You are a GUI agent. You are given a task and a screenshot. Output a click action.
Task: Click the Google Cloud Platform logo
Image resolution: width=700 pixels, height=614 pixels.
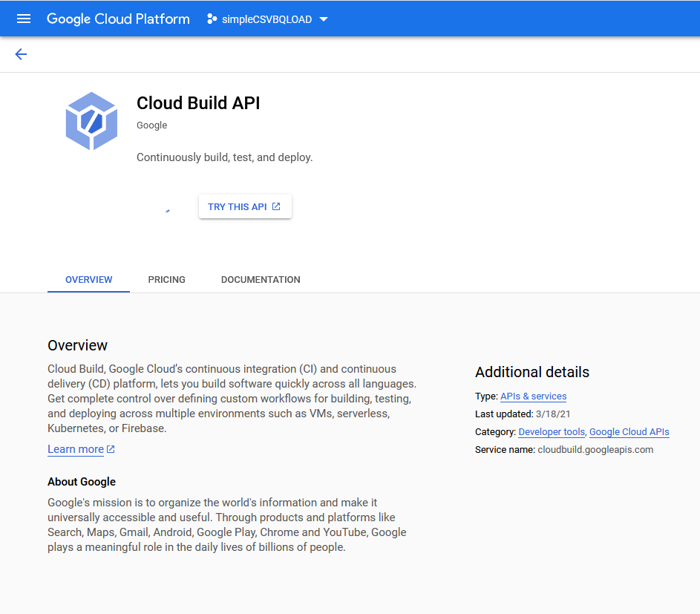(118, 19)
